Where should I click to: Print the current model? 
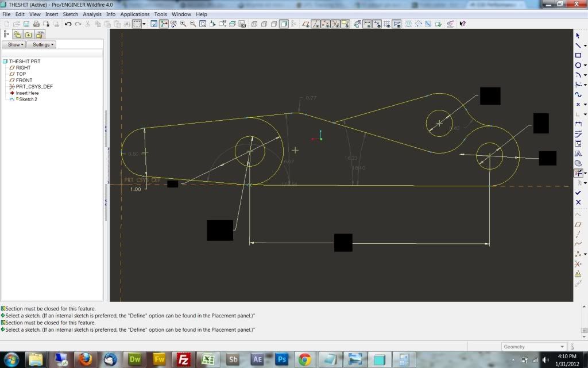[36, 24]
